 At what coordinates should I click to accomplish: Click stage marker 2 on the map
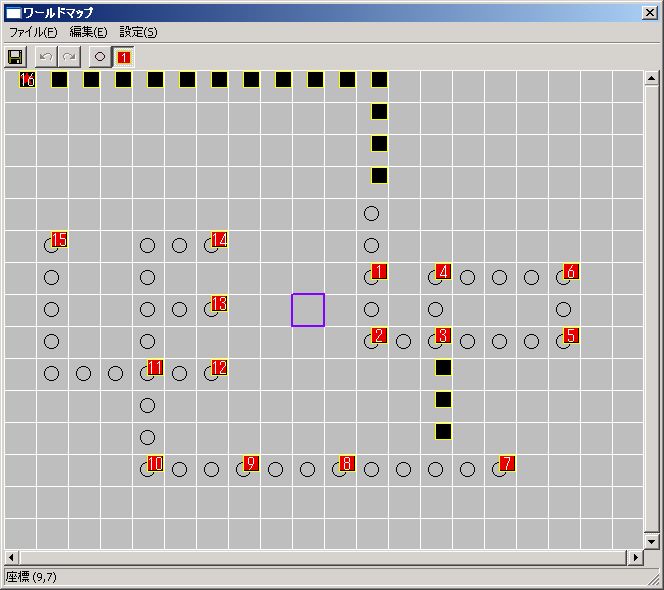coord(379,335)
